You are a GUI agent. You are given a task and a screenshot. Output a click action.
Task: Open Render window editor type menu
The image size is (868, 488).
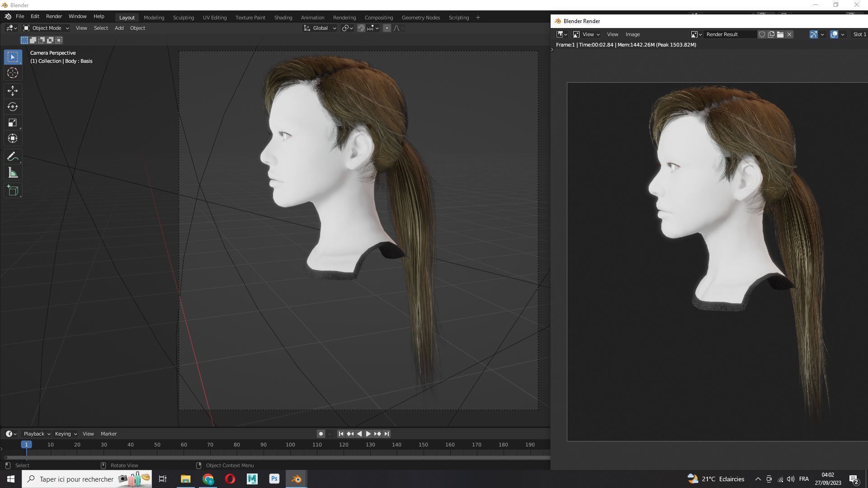[562, 34]
